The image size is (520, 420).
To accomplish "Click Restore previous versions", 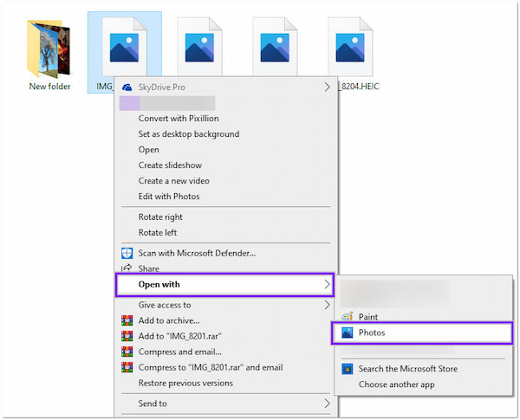I will (x=185, y=383).
